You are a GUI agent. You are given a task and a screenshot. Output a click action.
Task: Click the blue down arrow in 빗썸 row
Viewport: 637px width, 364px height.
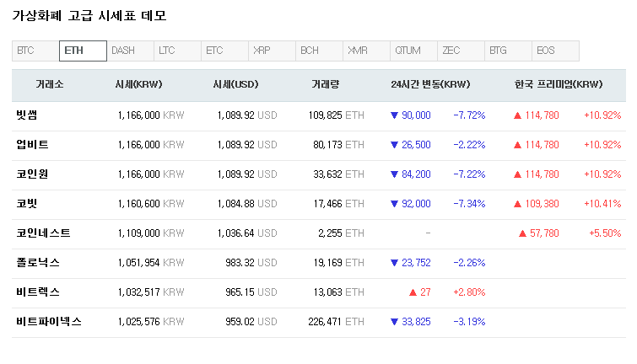click(394, 115)
